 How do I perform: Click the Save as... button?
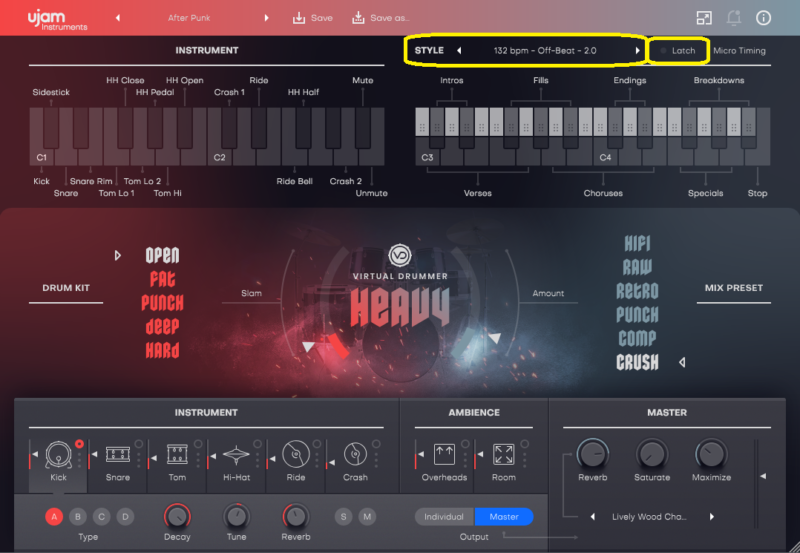coord(381,18)
